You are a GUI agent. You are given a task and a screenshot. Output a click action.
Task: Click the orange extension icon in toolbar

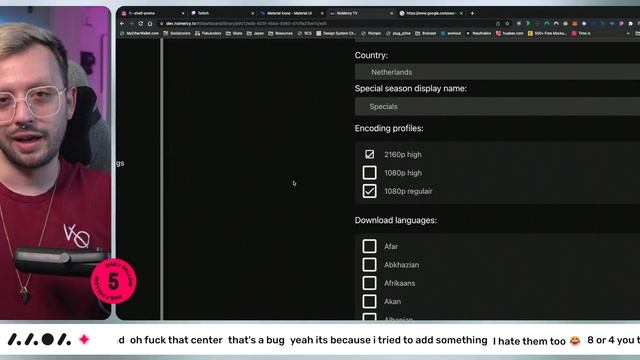click(575, 24)
